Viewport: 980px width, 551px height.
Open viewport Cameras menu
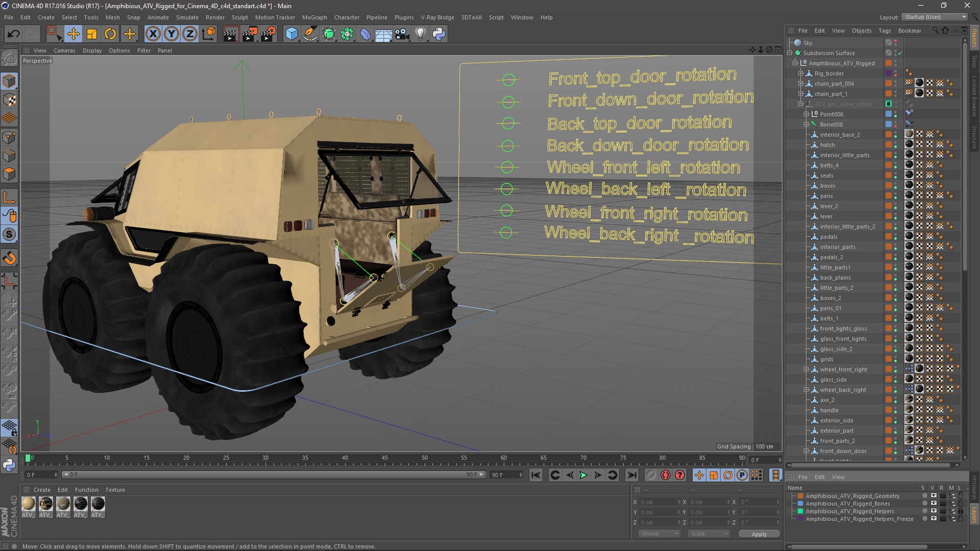tap(64, 51)
